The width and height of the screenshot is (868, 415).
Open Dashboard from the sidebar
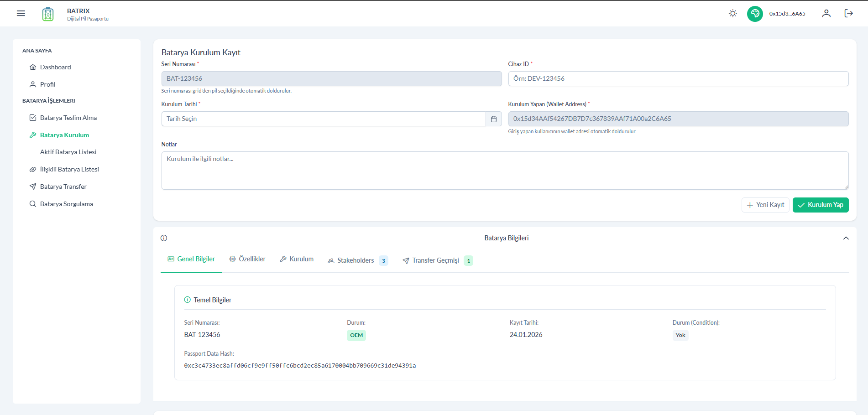tap(55, 67)
